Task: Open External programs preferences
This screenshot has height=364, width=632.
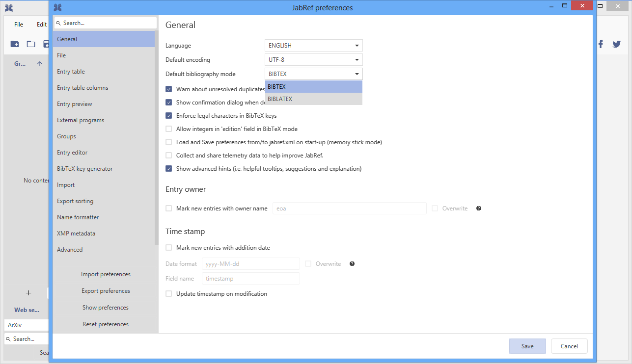Action: [104, 120]
